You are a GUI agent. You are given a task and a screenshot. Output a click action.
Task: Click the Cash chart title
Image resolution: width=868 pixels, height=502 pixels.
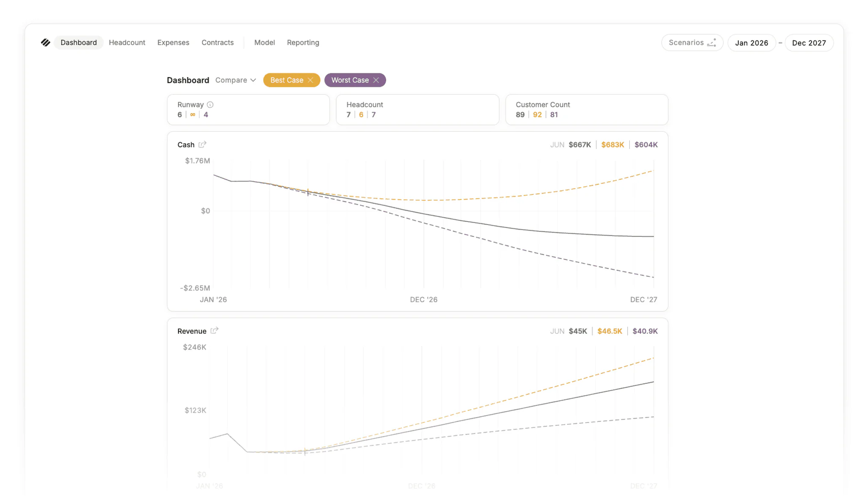point(186,144)
